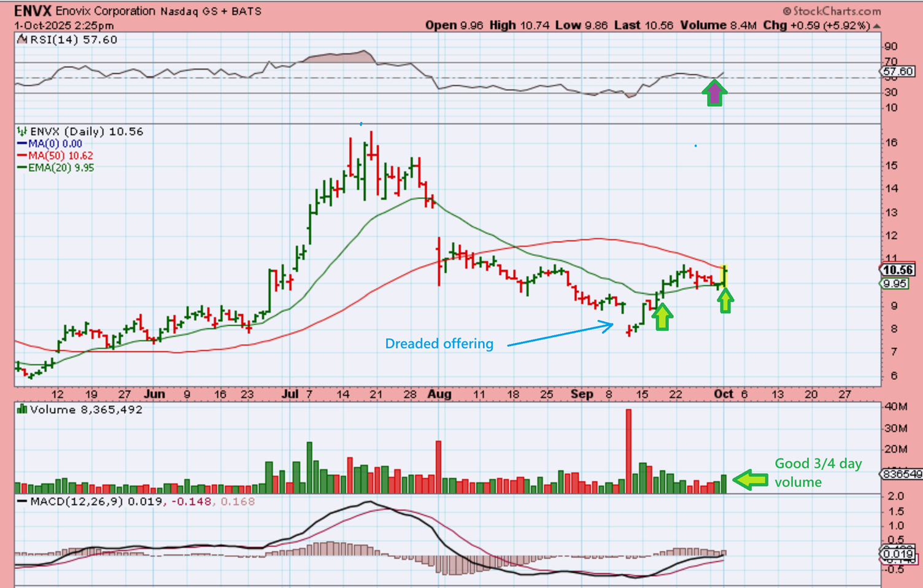Click the volume bars icon beside Volume 8,365,492
The width and height of the screenshot is (923, 588).
point(22,409)
